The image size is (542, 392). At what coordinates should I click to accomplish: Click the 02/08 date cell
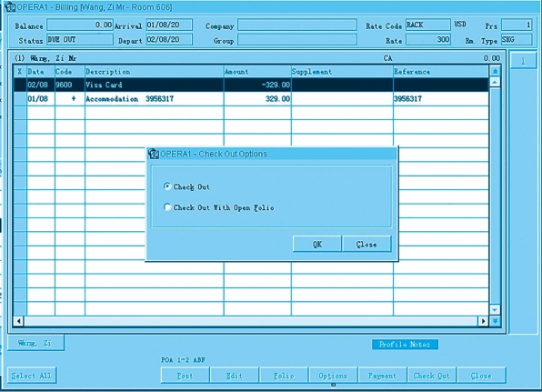click(41, 85)
